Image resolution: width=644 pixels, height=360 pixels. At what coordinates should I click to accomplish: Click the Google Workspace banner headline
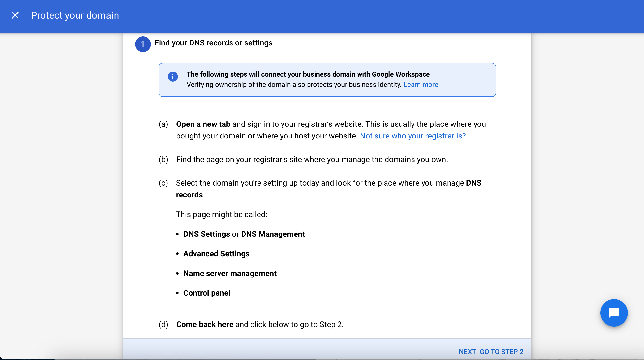click(308, 74)
